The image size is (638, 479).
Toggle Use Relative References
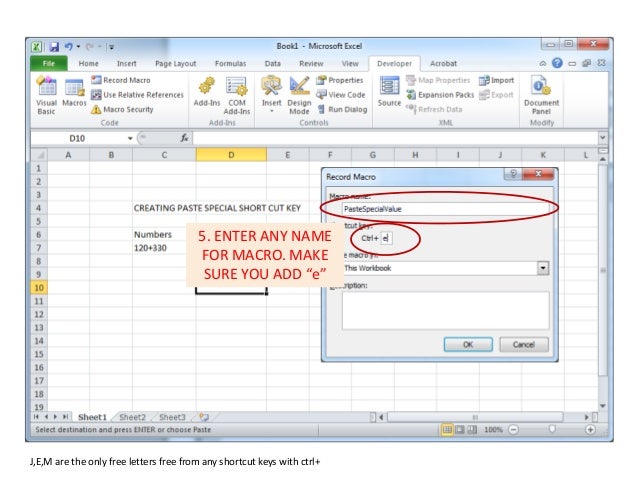(137, 95)
